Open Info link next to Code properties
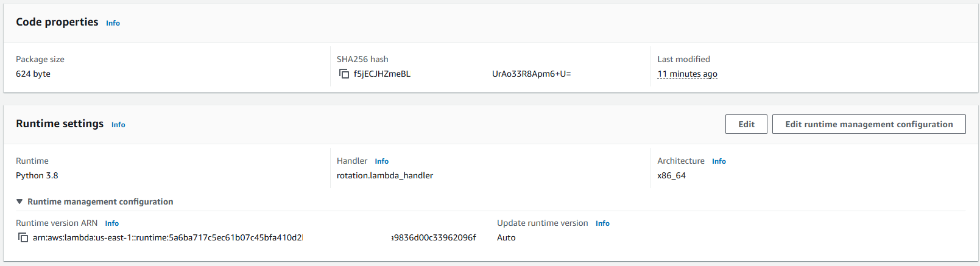The height and width of the screenshot is (266, 980). pyautogui.click(x=113, y=23)
